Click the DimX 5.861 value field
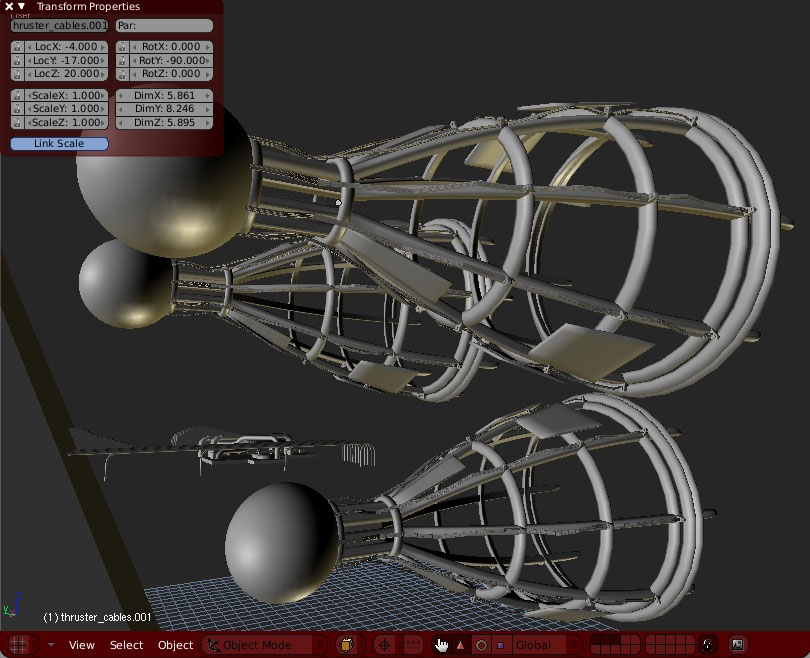The height and width of the screenshot is (658, 810). (164, 95)
